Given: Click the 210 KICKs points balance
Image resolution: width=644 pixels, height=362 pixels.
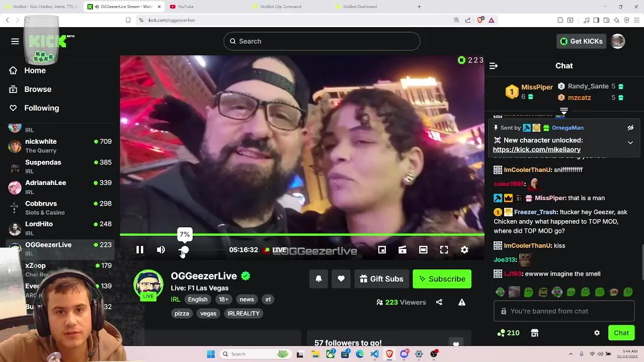Looking at the screenshot, I should 508,333.
